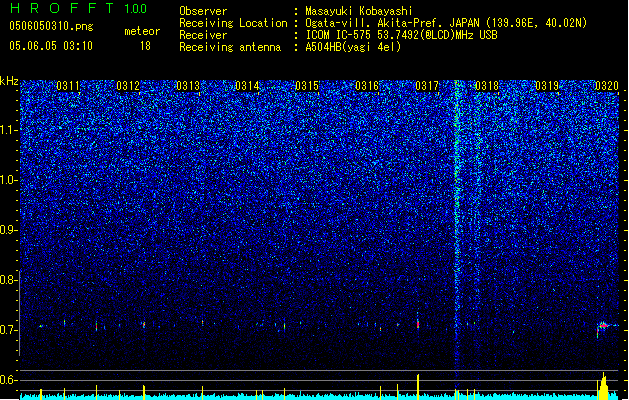Select ICOM IC-575 53.7492 MHz USB text
Image resolution: width=629 pixels, height=400 pixels.
(401, 35)
